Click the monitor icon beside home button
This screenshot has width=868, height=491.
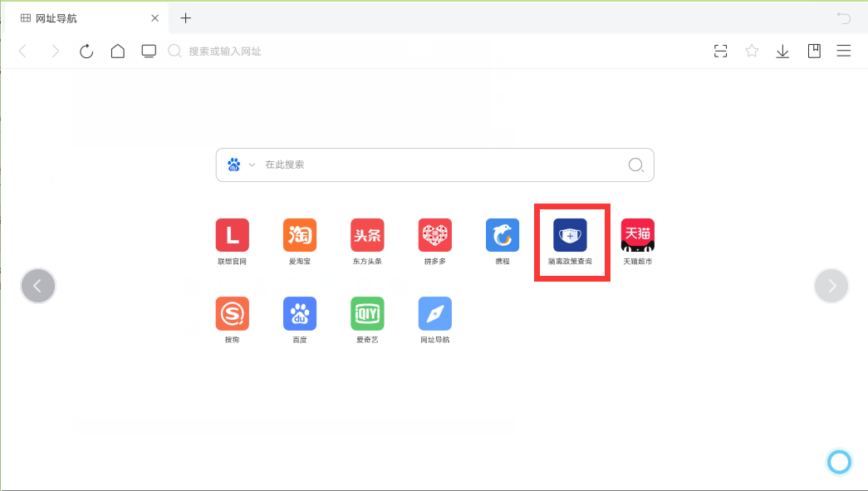(x=149, y=52)
